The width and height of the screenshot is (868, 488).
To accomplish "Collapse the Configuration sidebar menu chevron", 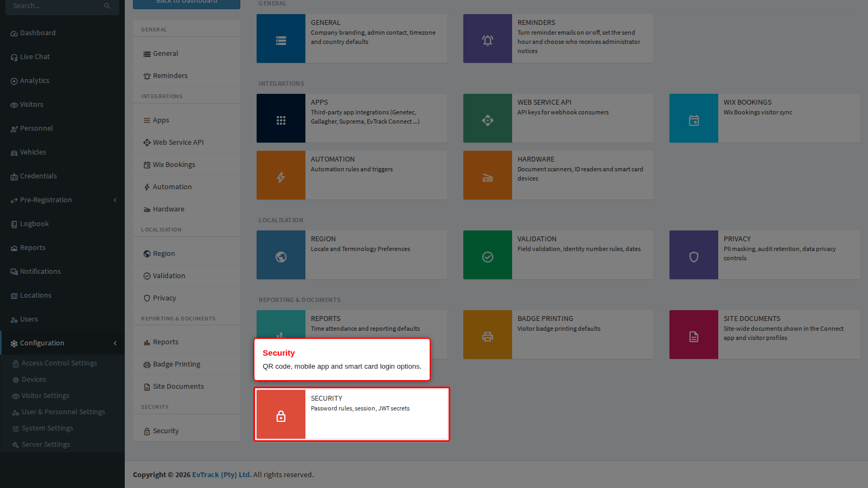I will [x=115, y=343].
